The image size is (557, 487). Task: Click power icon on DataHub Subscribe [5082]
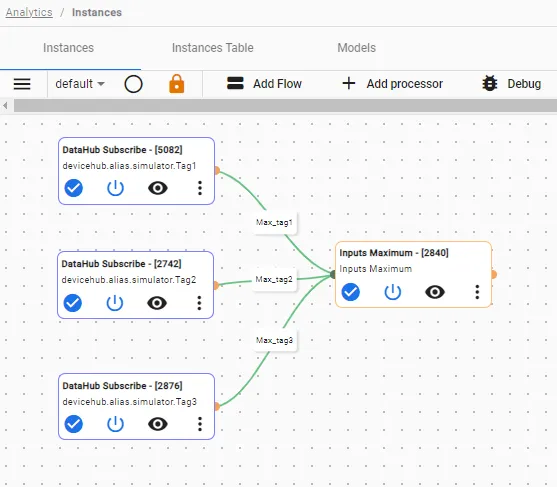[115, 188]
